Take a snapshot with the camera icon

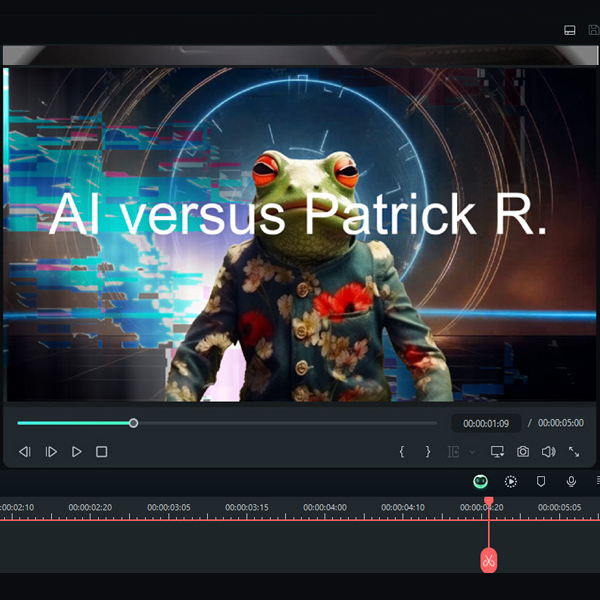tap(523, 452)
